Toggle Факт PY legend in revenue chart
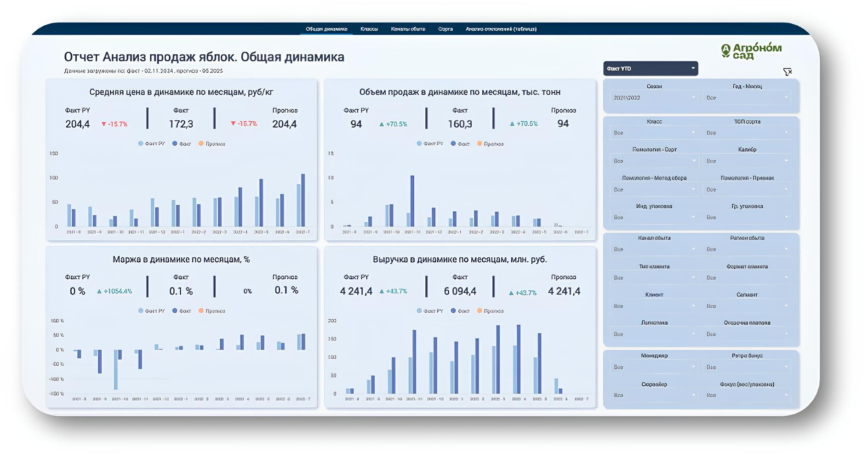 coord(430,311)
